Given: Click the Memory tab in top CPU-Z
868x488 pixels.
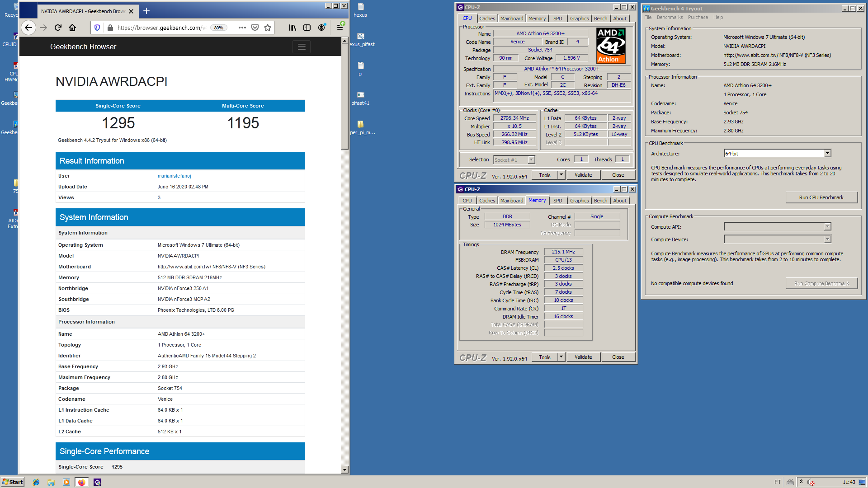Looking at the screenshot, I should pos(537,19).
